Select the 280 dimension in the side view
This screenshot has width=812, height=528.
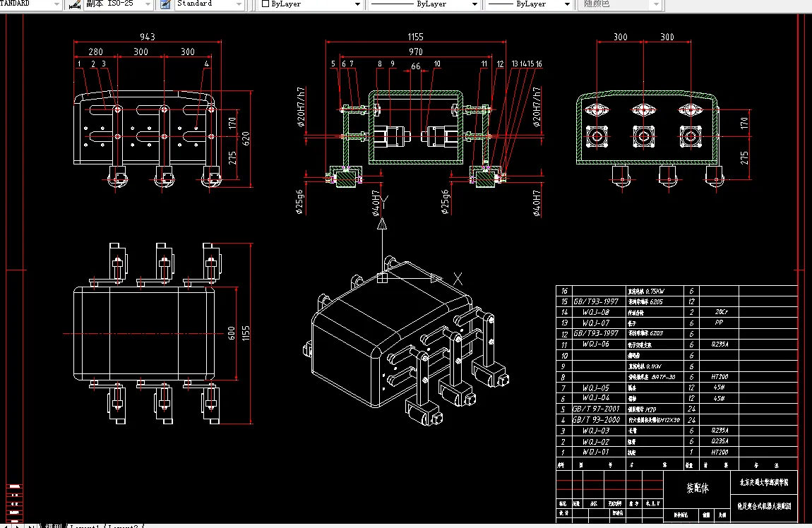[x=96, y=52]
